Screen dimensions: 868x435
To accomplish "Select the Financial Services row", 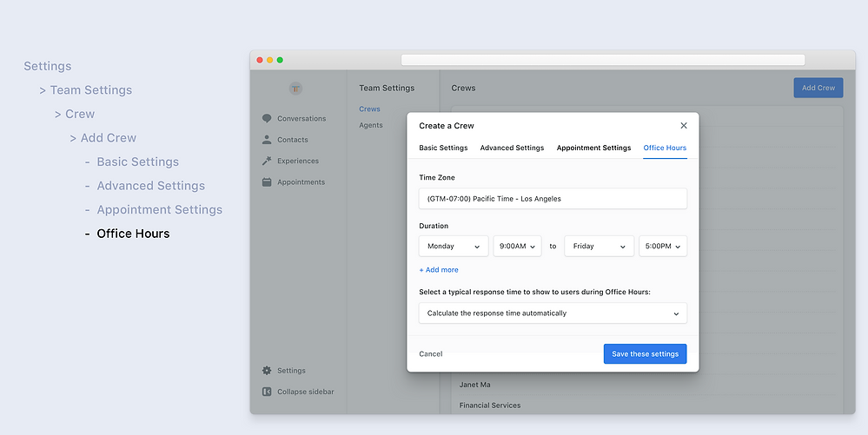I will coord(647,405).
